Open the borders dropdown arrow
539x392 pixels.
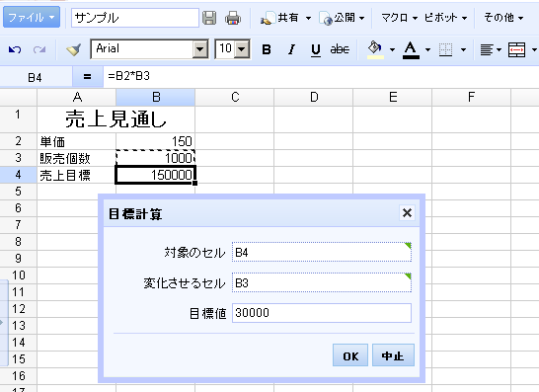pos(463,49)
